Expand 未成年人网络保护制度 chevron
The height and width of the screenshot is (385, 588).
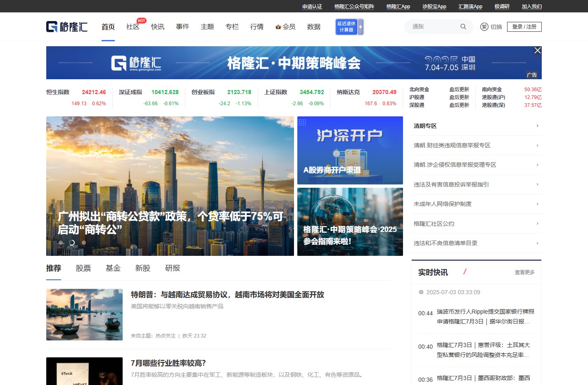point(537,204)
